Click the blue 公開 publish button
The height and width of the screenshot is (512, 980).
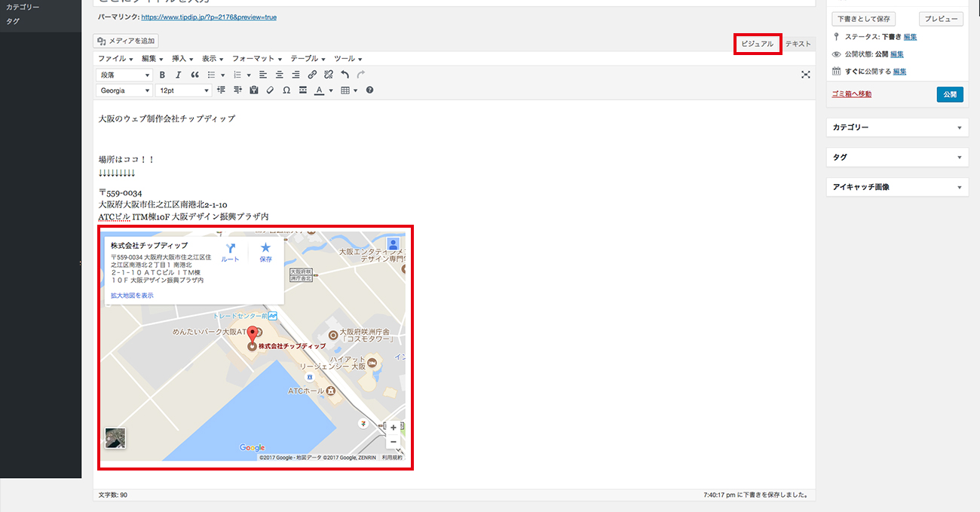(x=950, y=94)
